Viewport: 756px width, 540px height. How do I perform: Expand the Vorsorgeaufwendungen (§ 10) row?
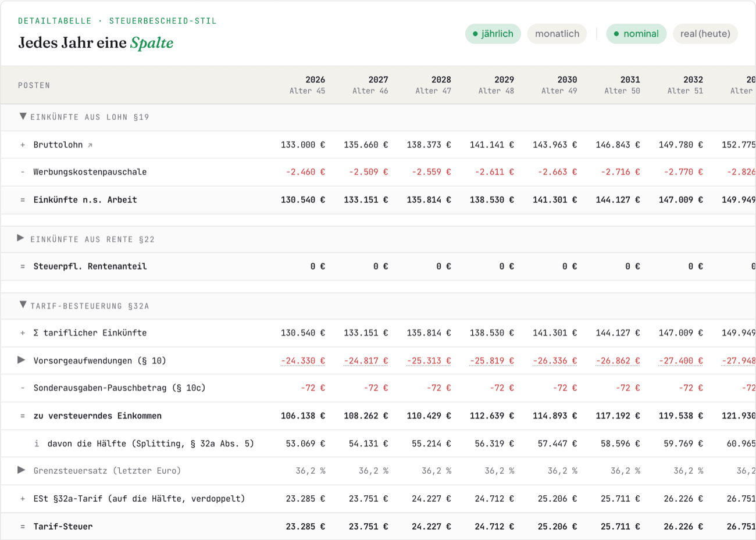[22, 360]
